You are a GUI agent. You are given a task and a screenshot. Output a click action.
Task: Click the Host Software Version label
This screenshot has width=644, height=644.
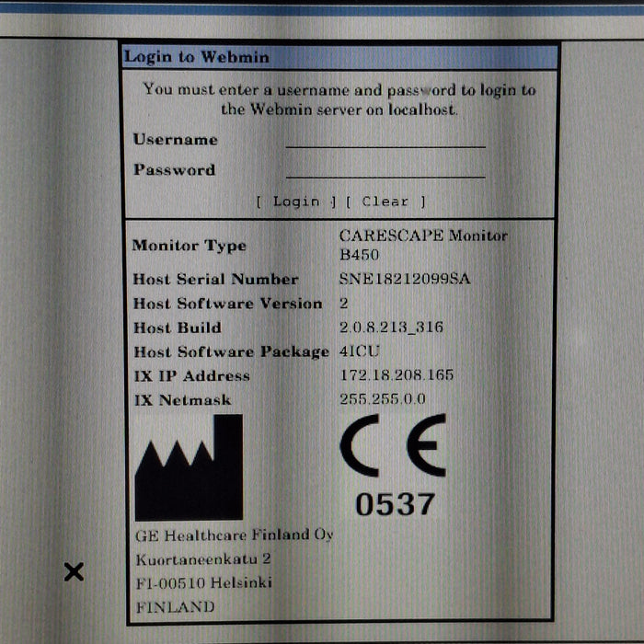coord(228,304)
